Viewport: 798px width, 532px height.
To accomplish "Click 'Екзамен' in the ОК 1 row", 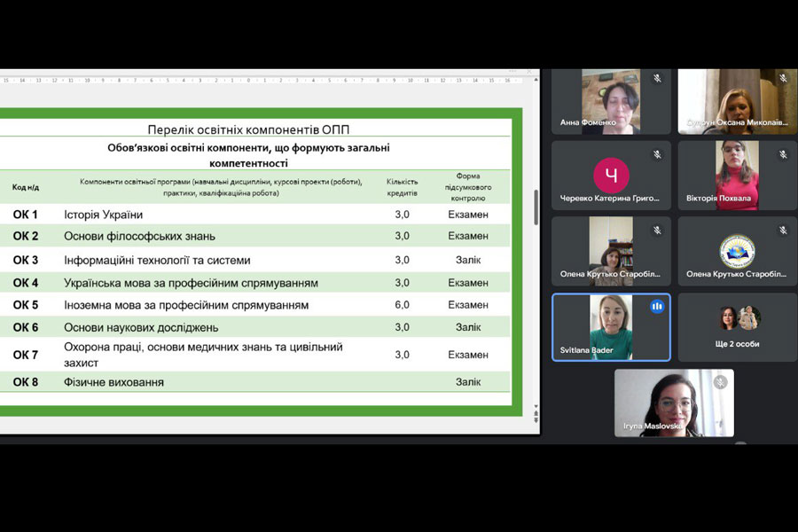I will pos(467,215).
